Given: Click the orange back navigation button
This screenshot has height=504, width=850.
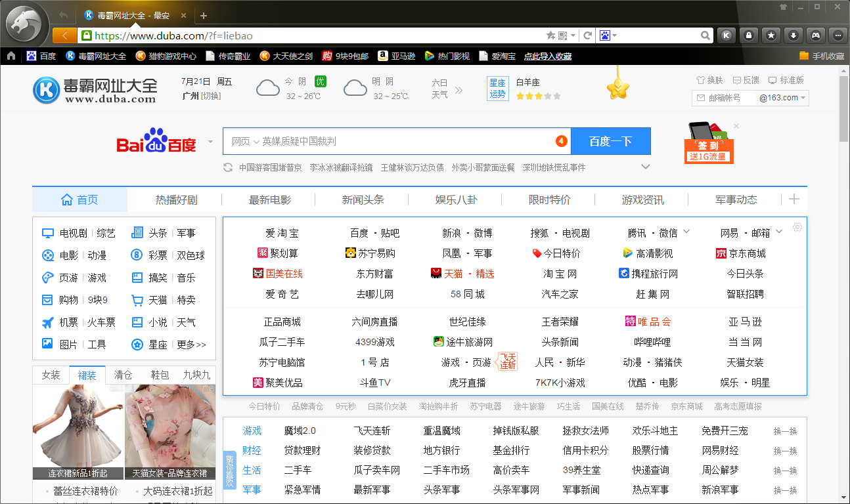Looking at the screenshot, I should (x=64, y=35).
